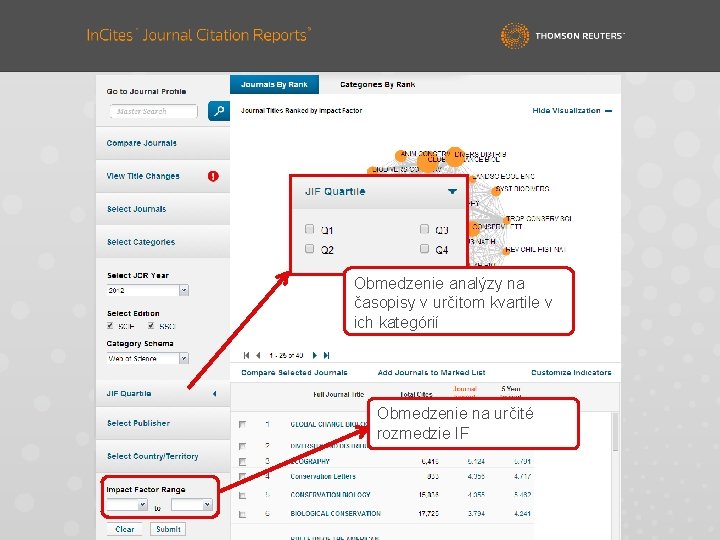Open the Conservation Letters journal link
Image resolution: width=720 pixels, height=540 pixels.
pyautogui.click(x=323, y=477)
